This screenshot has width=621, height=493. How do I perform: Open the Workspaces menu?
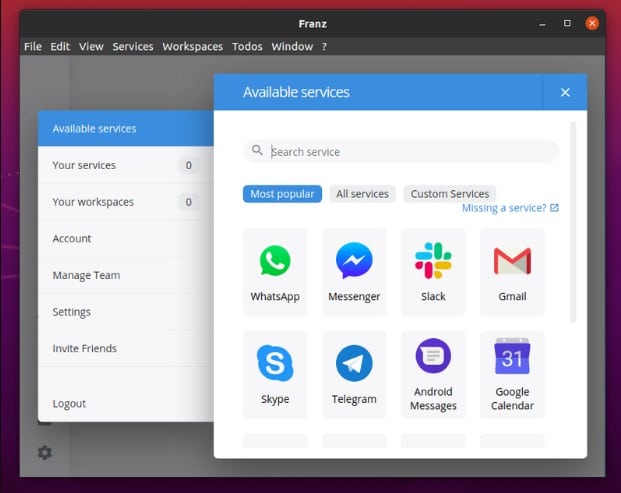coord(192,47)
